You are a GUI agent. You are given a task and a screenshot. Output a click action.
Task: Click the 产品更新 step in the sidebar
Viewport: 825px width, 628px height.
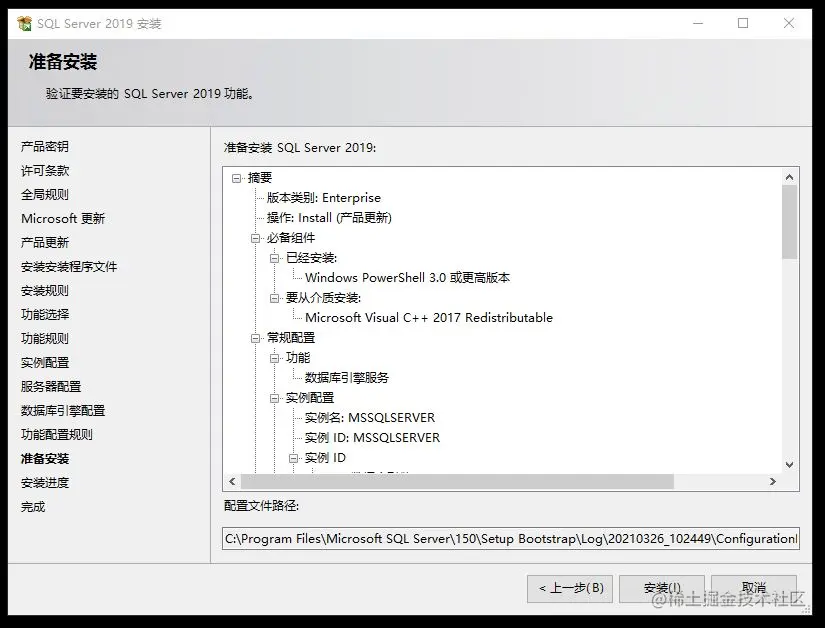(x=45, y=242)
